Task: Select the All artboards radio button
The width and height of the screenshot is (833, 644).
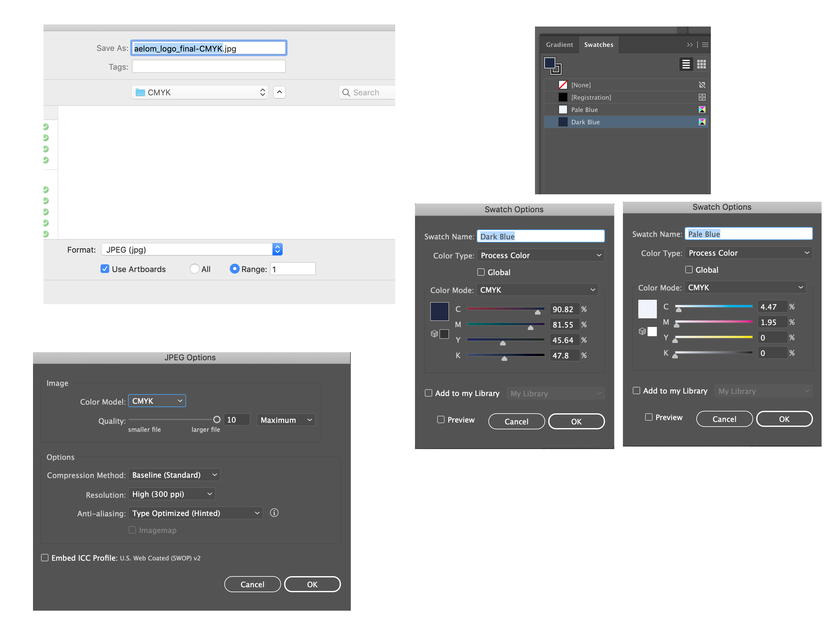Action: 194,269
